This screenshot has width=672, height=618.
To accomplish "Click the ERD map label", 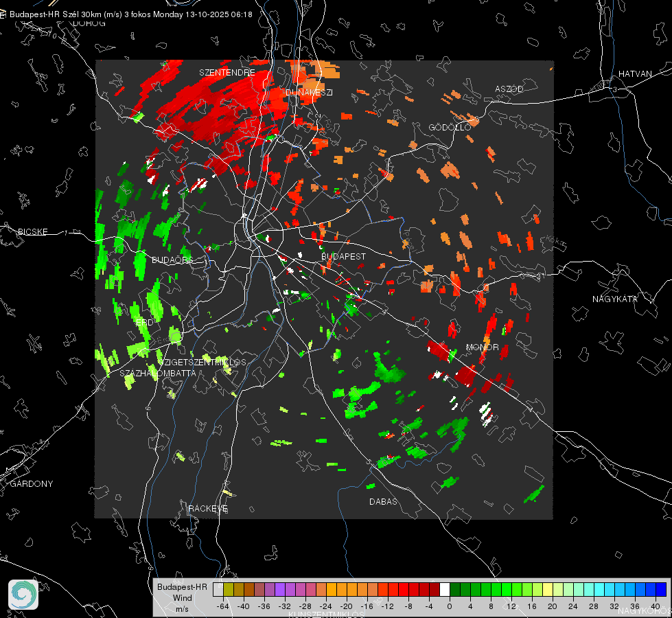I will tap(144, 322).
